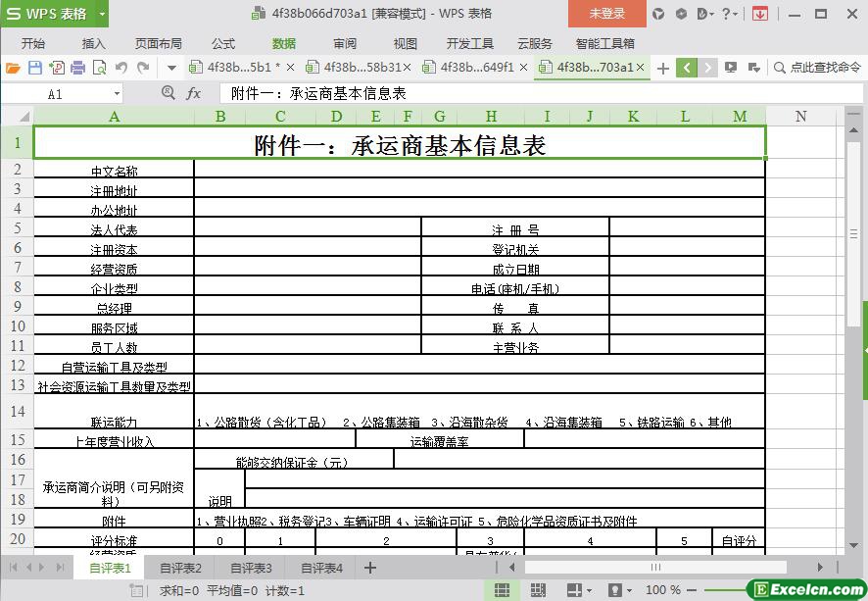Image resolution: width=868 pixels, height=601 pixels.
Task: Open print preview icon
Action: tap(100, 68)
